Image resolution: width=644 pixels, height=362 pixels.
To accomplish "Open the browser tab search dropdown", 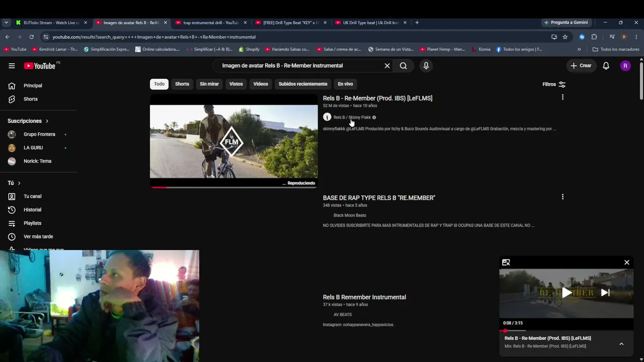I will point(6,23).
